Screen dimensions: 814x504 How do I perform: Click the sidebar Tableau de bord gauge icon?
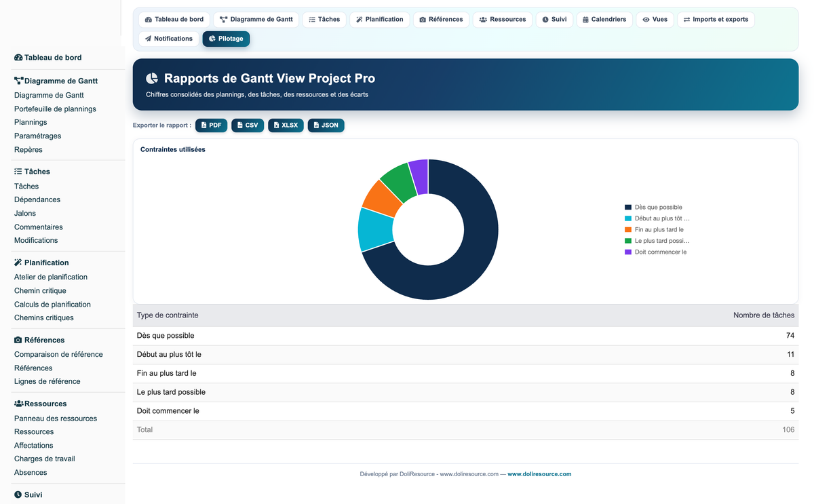click(x=18, y=58)
